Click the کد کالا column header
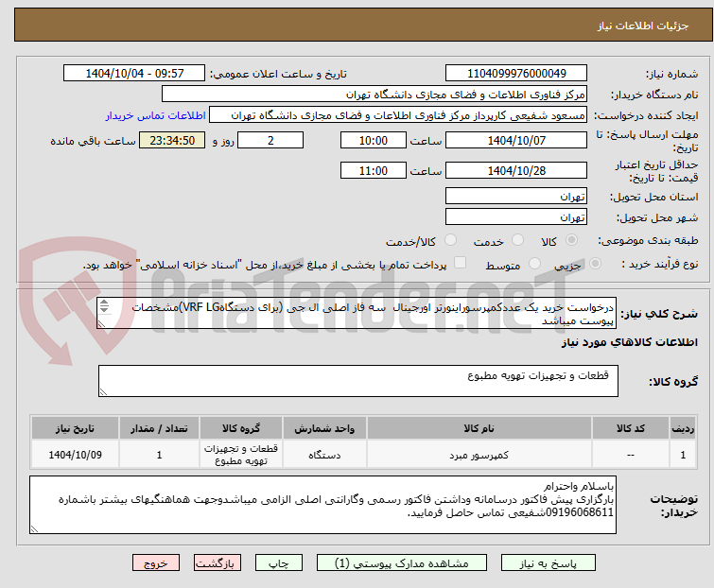This screenshot has height=588, width=714. pos(630,428)
